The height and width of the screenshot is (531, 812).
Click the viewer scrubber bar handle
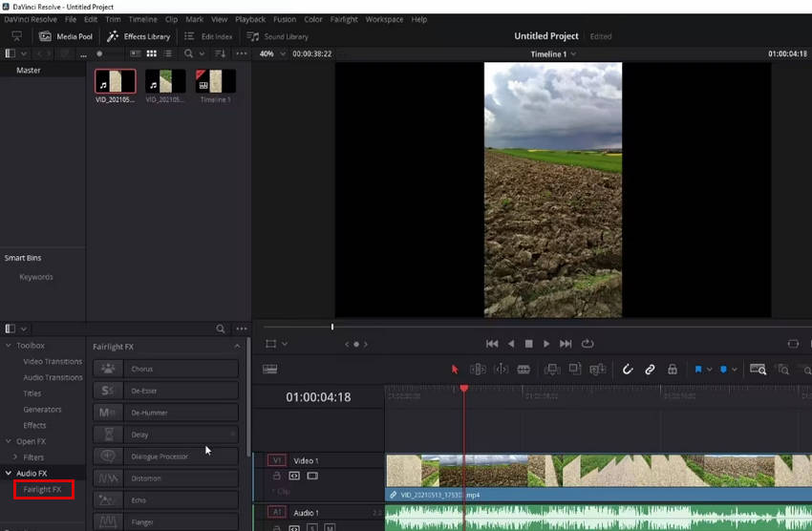tap(332, 327)
